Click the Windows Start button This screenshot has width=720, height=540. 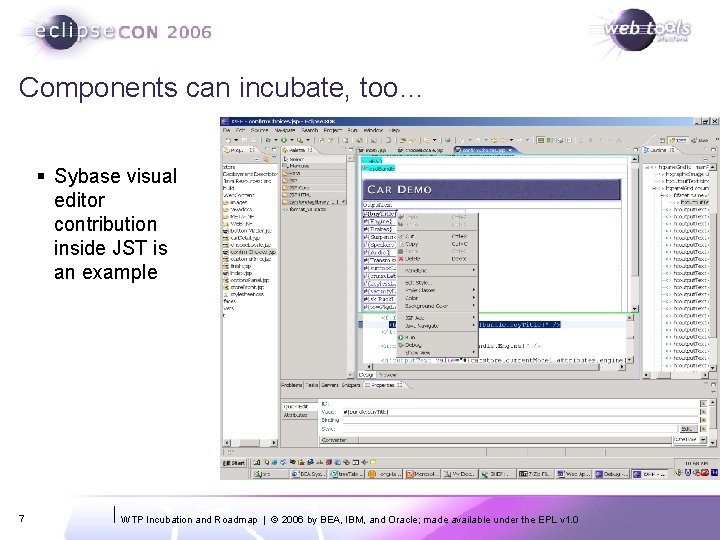pos(234,462)
